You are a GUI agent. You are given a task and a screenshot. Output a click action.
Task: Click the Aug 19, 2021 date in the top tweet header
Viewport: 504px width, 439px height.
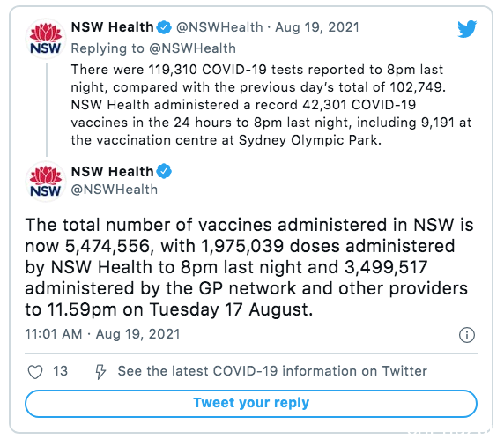point(317,27)
